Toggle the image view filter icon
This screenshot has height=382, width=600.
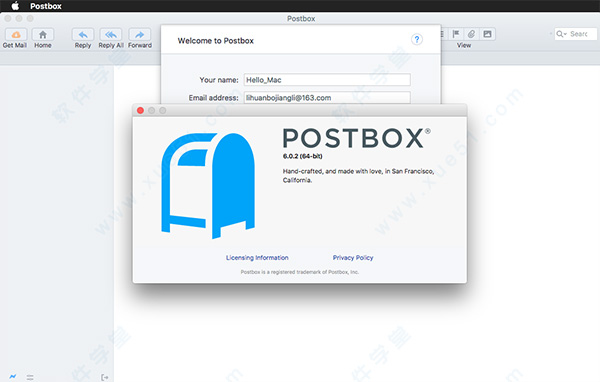point(487,34)
